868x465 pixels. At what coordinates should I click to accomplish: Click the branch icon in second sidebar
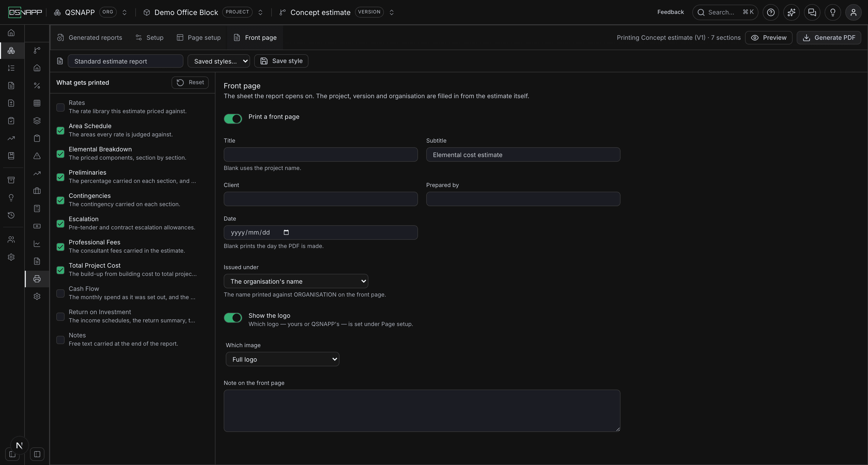(37, 50)
